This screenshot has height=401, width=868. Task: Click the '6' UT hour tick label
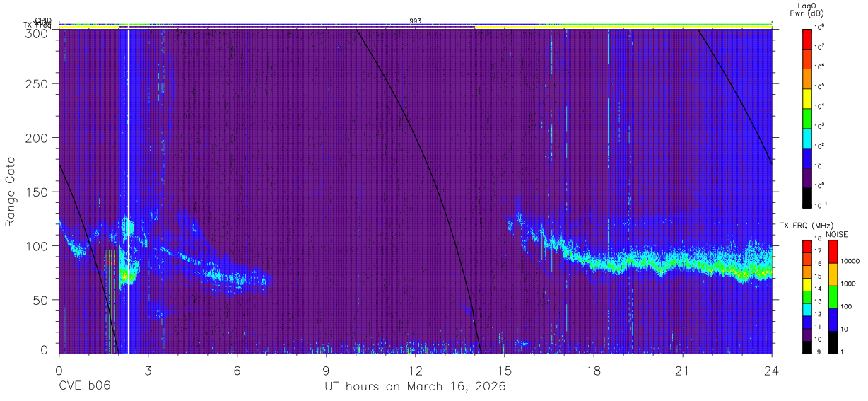(237, 370)
